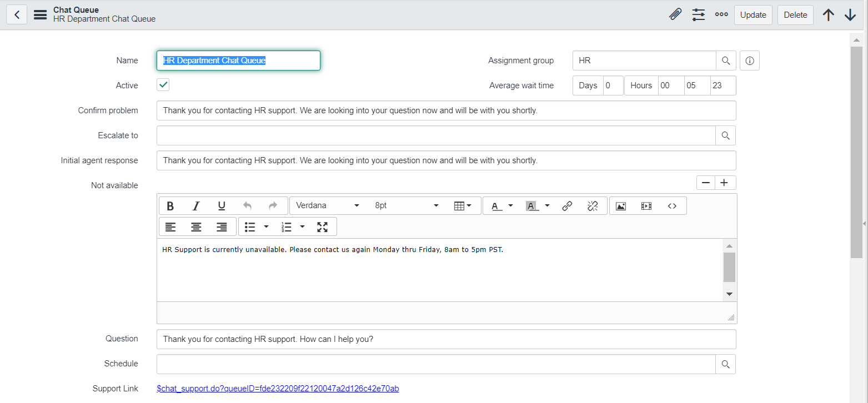
Task: Align text right in the editor
Action: click(x=222, y=227)
